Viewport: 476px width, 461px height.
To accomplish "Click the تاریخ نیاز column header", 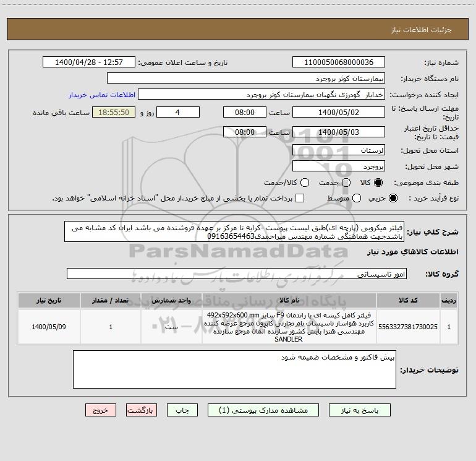I will point(49,300).
